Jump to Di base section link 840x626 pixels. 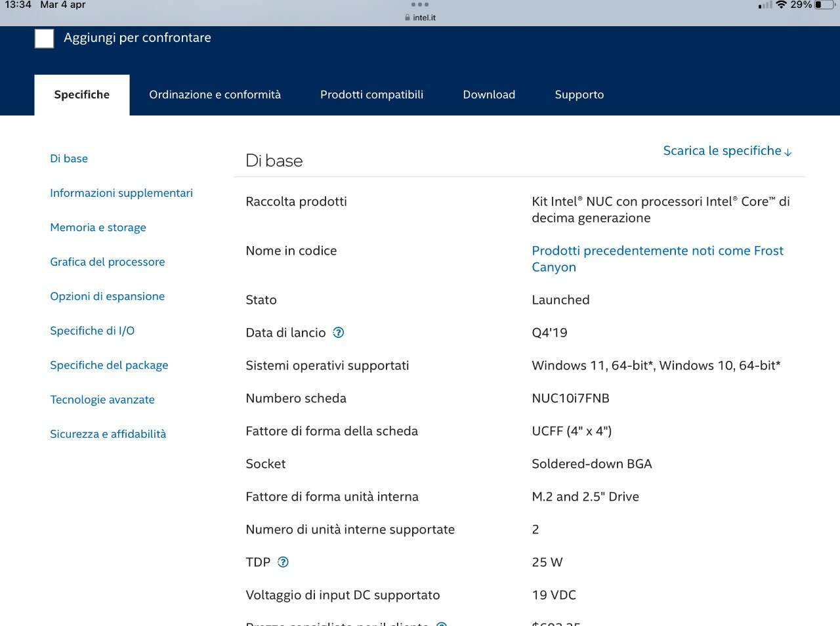point(69,159)
